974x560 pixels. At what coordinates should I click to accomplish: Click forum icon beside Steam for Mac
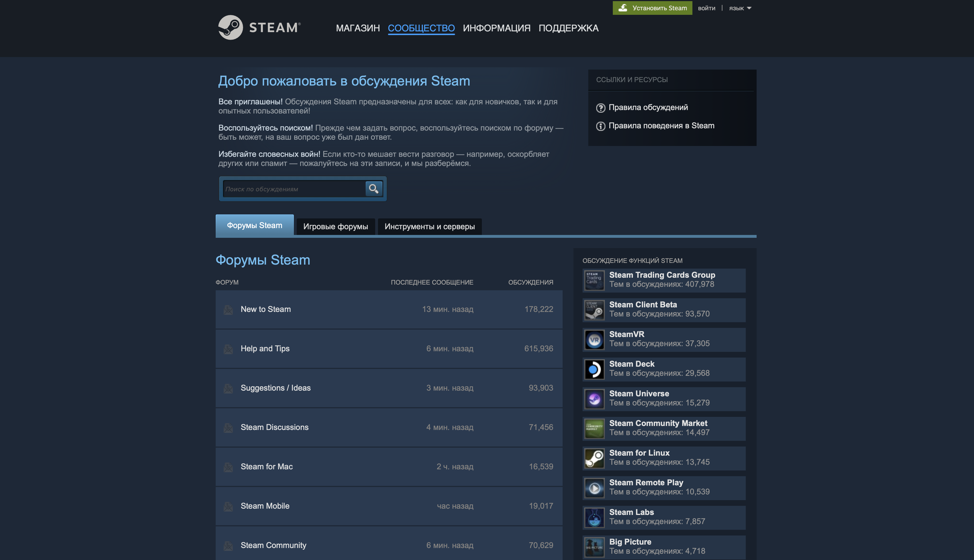click(228, 467)
